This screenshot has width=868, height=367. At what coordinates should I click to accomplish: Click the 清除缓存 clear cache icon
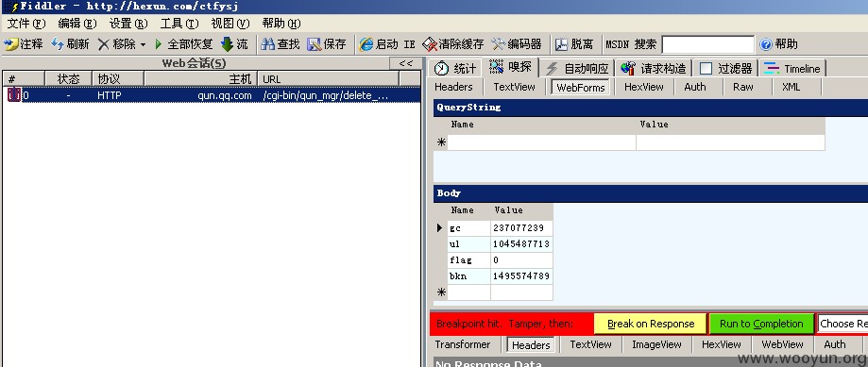[430, 44]
